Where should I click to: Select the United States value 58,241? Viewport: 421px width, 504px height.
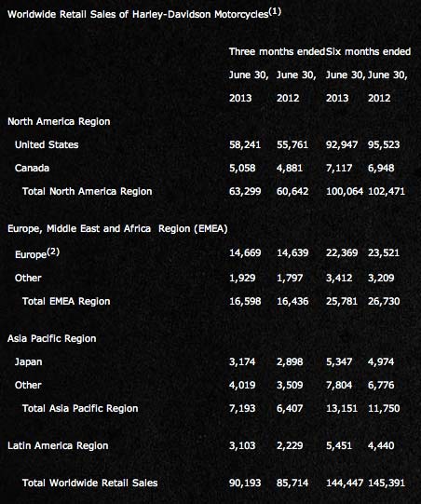pyautogui.click(x=245, y=144)
